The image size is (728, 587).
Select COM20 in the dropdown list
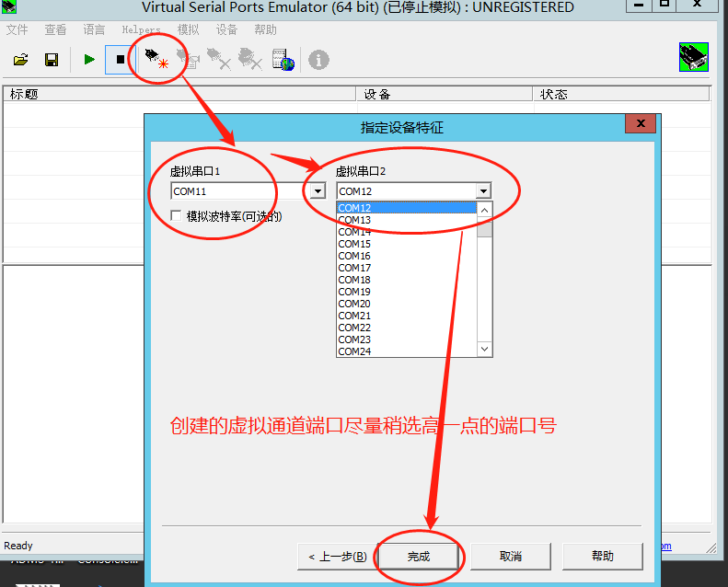(407, 304)
